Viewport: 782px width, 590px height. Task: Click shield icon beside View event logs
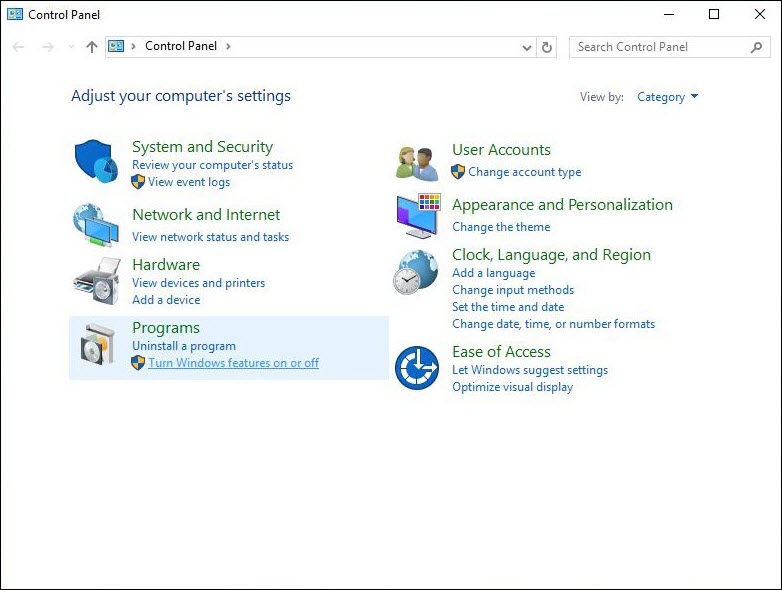(138, 182)
